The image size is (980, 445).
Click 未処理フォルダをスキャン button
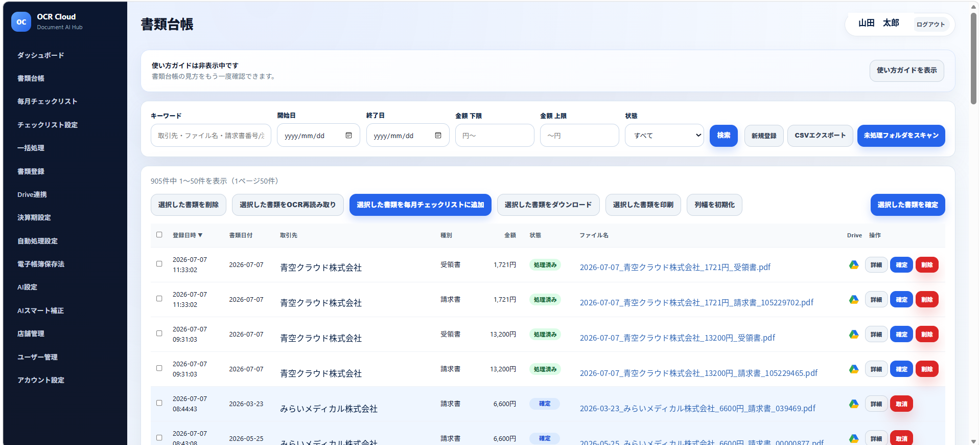[x=901, y=136]
